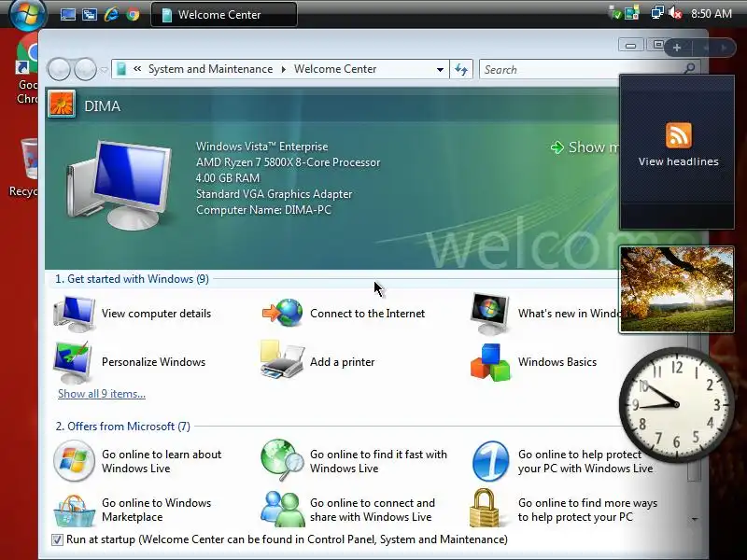The height and width of the screenshot is (560, 747).
Task: Click sidebar Add gadgets plus button
Action: (676, 48)
